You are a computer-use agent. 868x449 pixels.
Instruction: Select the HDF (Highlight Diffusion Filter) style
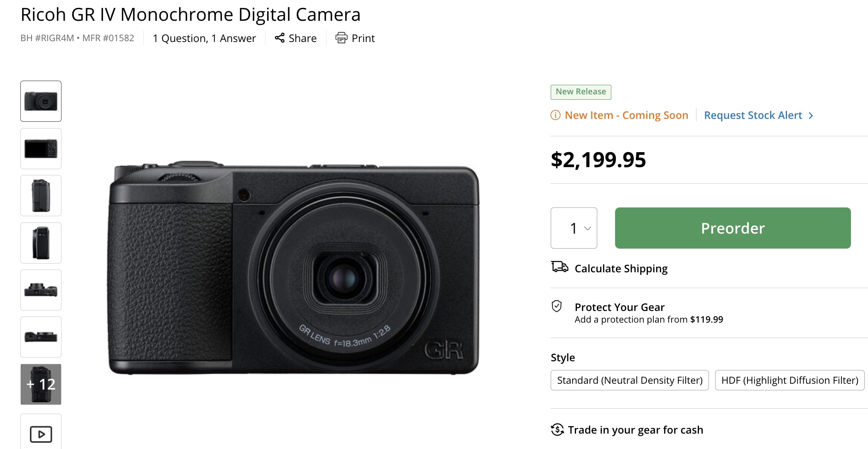(789, 380)
